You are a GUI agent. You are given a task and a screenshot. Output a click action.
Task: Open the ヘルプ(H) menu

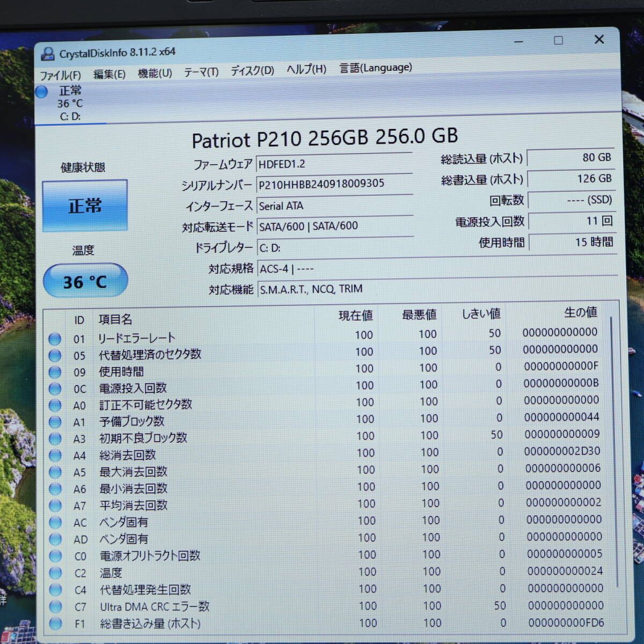tap(306, 69)
